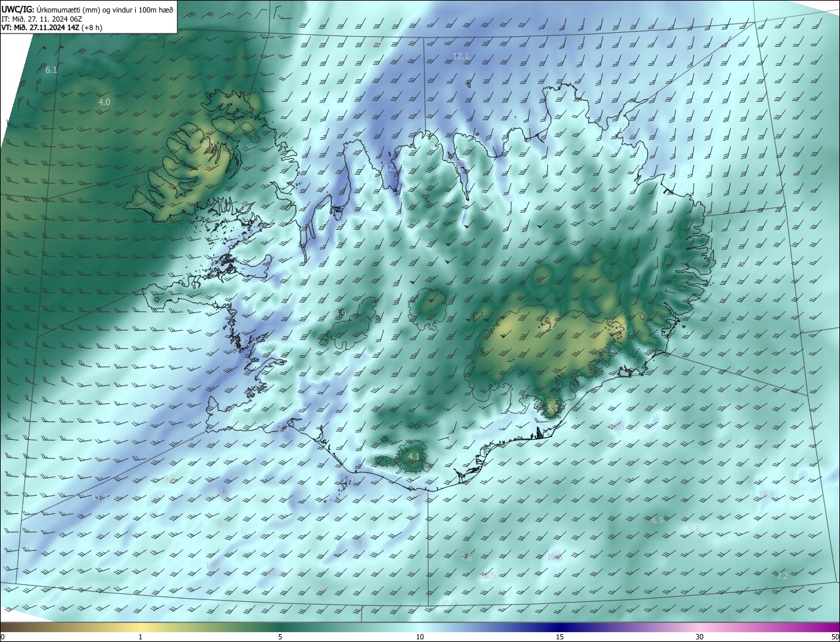
Task: Click the 0 tick on the color scale
Action: click(x=3, y=637)
